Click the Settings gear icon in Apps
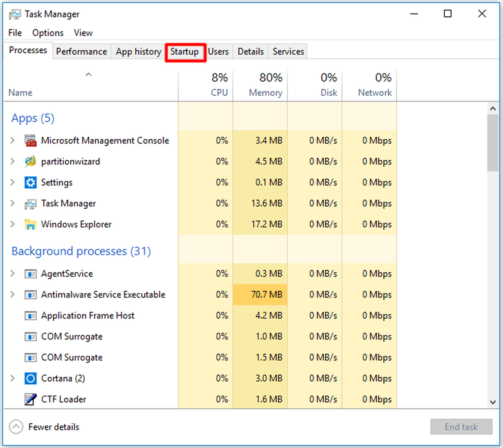 tap(31, 182)
